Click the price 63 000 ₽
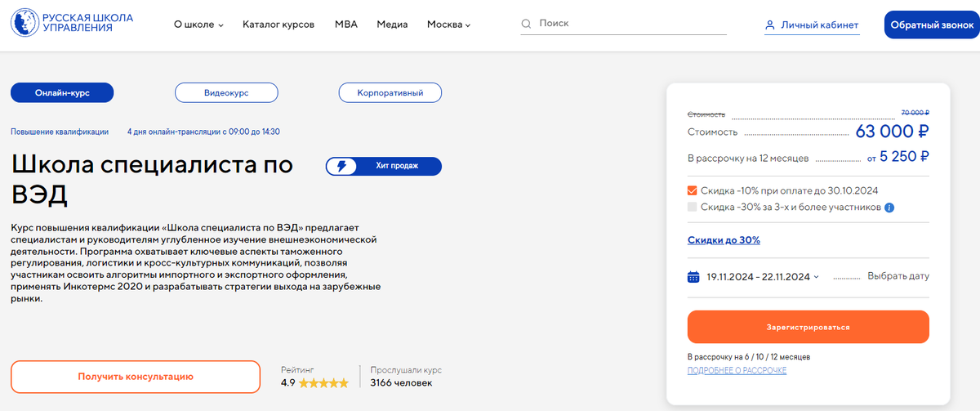The width and height of the screenshot is (980, 411). [892, 131]
